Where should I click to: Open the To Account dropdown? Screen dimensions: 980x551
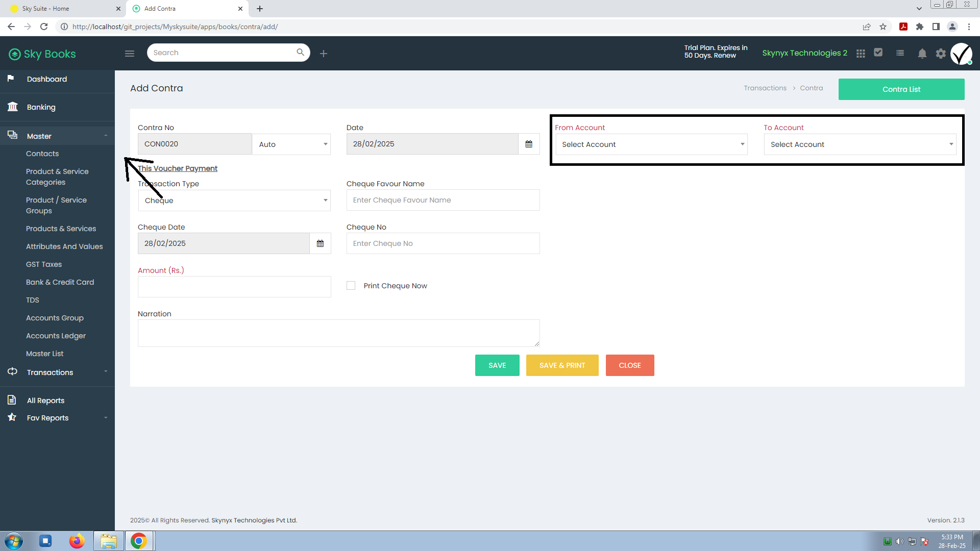tap(860, 144)
